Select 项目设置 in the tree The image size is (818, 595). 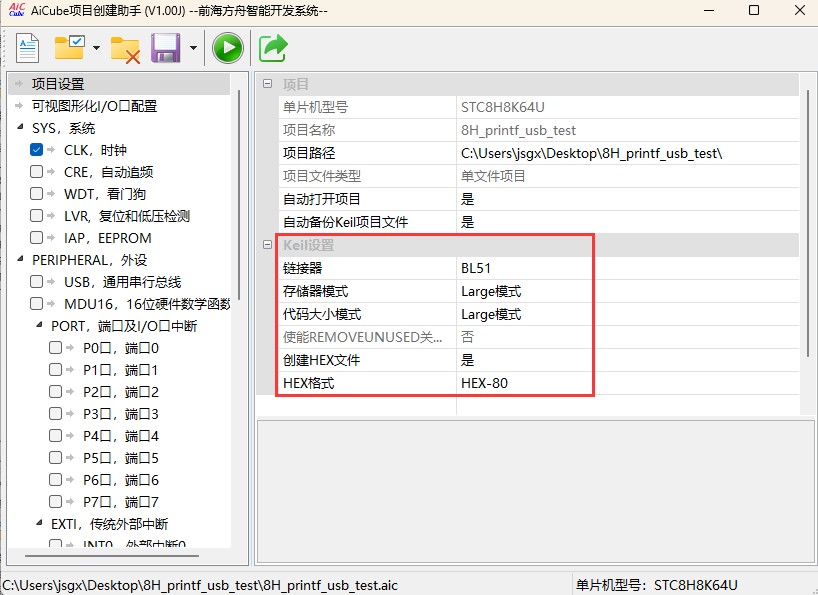(58, 84)
